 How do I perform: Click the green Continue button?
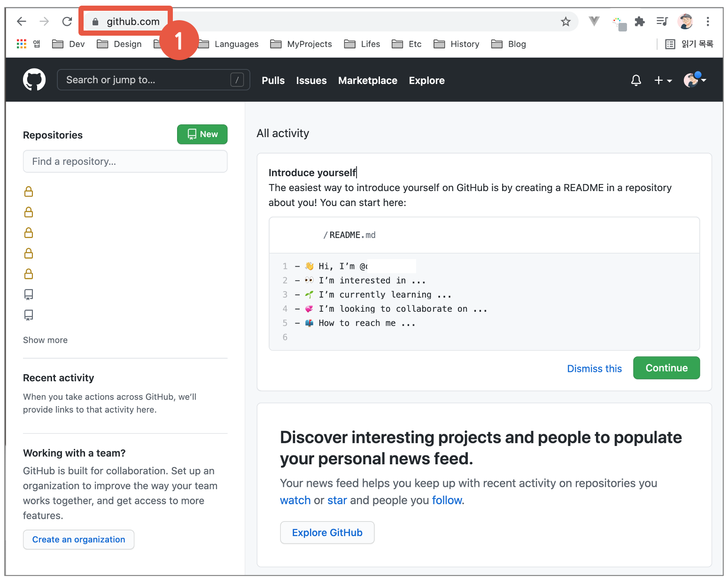[666, 368]
